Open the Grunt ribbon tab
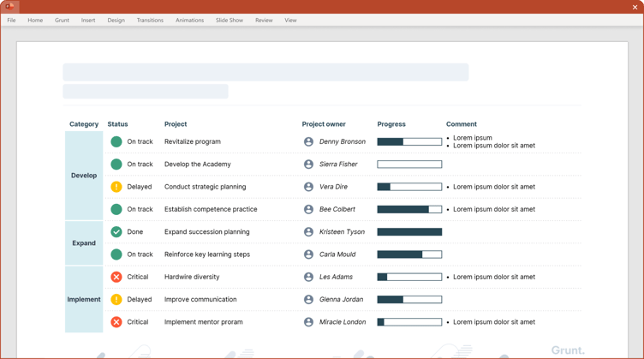 click(62, 21)
